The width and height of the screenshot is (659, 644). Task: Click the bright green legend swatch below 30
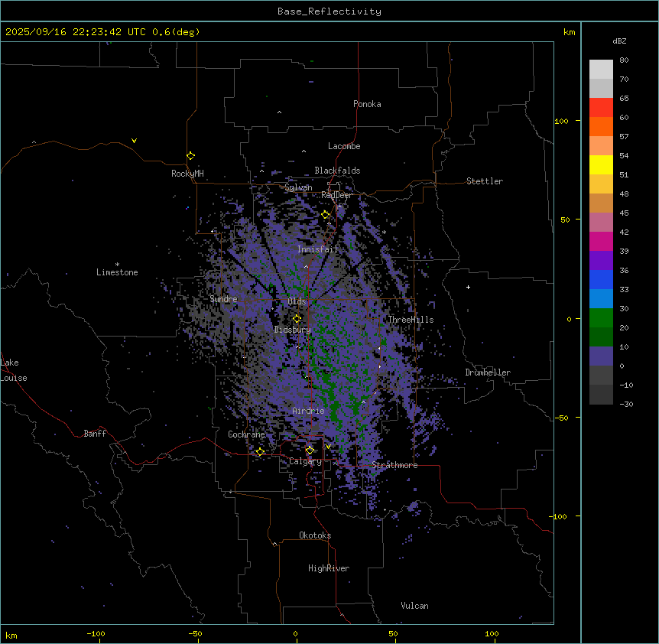pyautogui.click(x=601, y=318)
